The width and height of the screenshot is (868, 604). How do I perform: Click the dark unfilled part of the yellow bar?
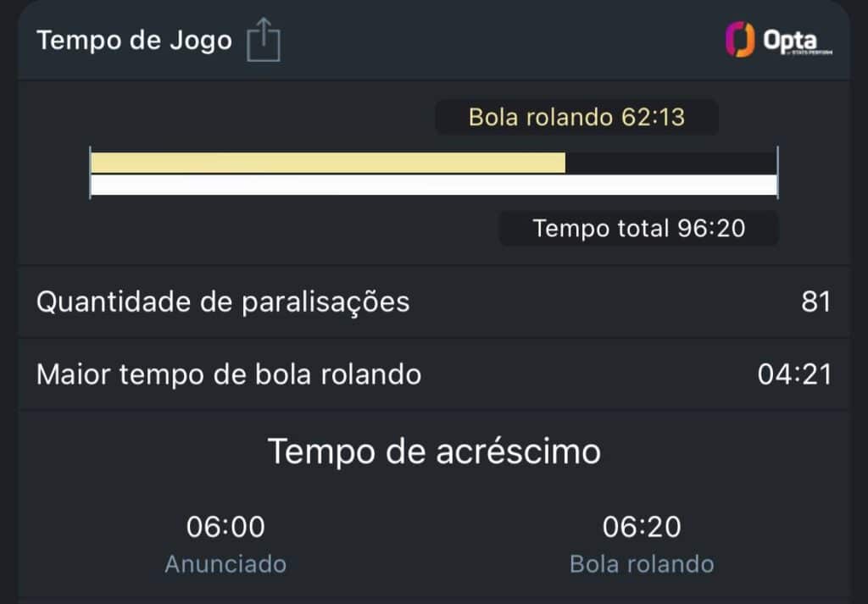[670, 163]
